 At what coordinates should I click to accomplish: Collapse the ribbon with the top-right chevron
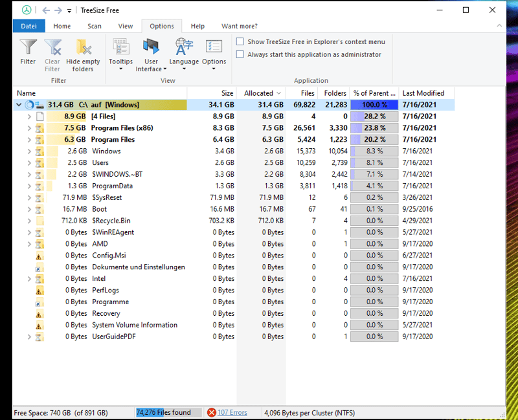coord(499,26)
